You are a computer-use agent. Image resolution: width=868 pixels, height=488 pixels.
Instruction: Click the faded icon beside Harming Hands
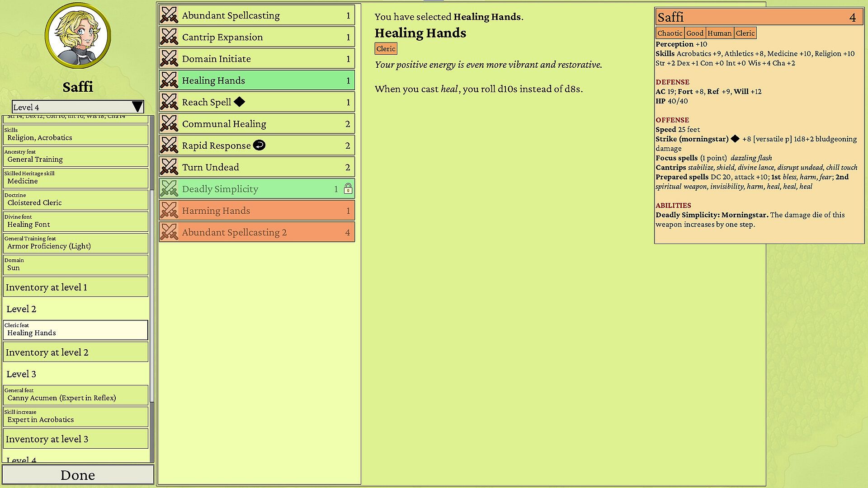click(x=169, y=211)
